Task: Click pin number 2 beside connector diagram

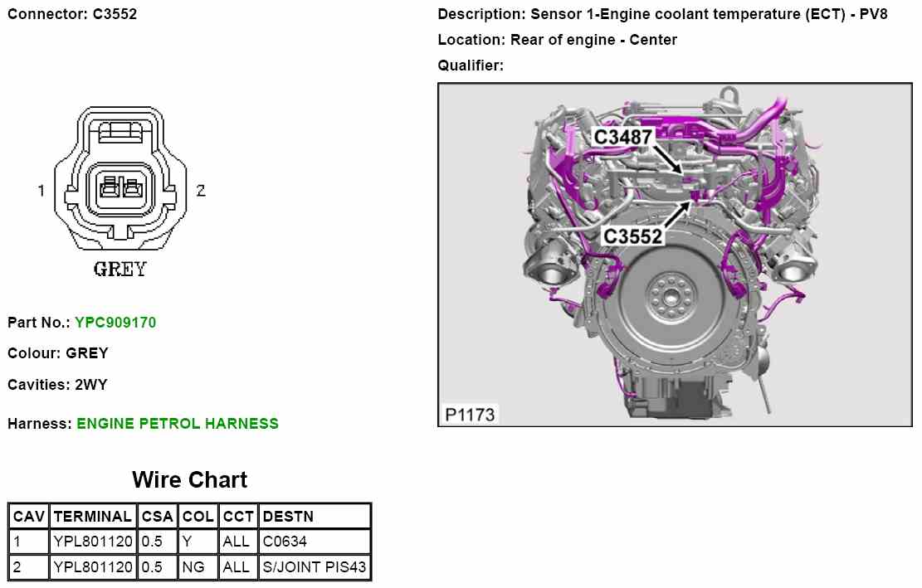Action: pos(200,191)
